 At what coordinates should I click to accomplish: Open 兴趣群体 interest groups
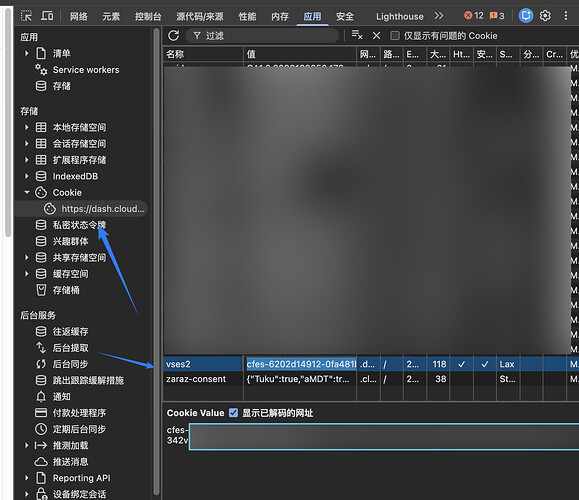click(70, 241)
